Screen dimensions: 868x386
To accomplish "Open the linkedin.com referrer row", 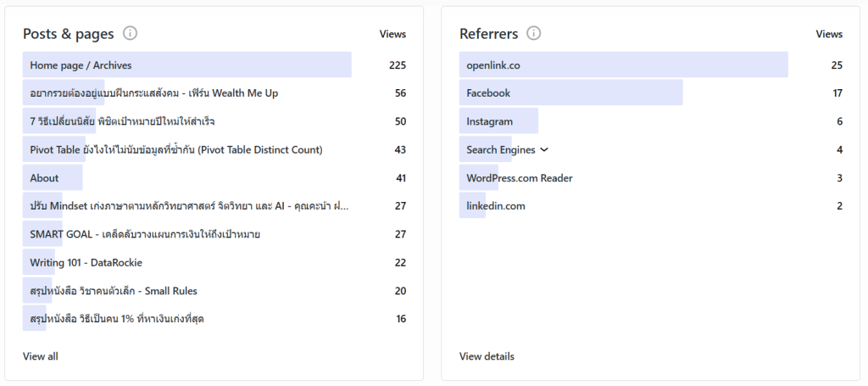I will (x=495, y=206).
